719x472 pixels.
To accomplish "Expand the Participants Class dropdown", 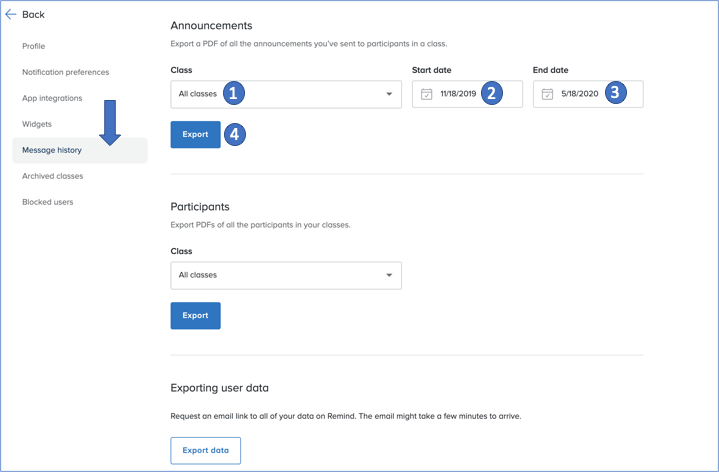I will tap(285, 275).
